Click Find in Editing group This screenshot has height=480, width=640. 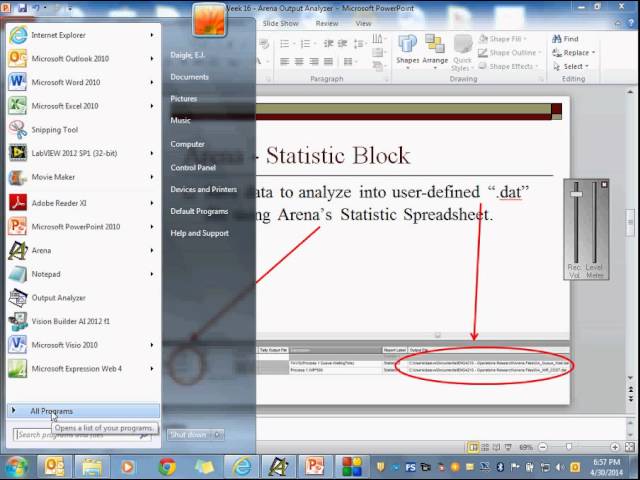566,39
